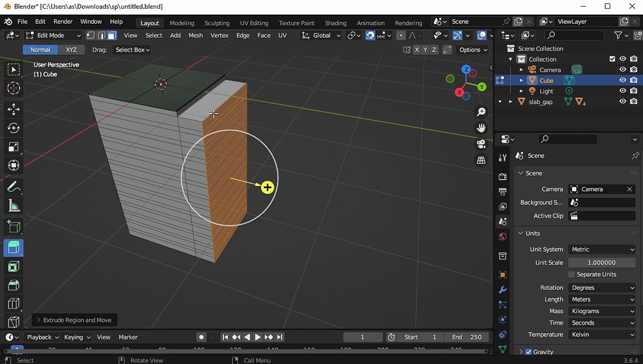The width and height of the screenshot is (643, 364).
Task: Switch to face select mode
Action: pyautogui.click(x=112, y=35)
